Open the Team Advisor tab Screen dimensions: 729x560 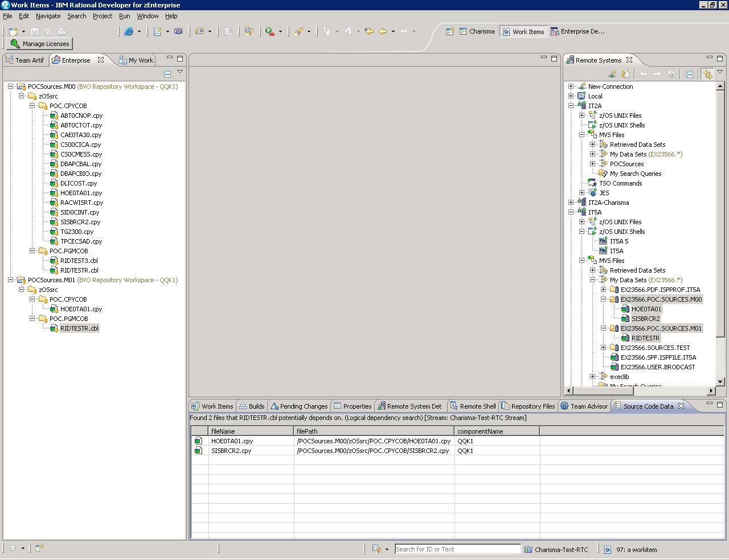pyautogui.click(x=584, y=406)
